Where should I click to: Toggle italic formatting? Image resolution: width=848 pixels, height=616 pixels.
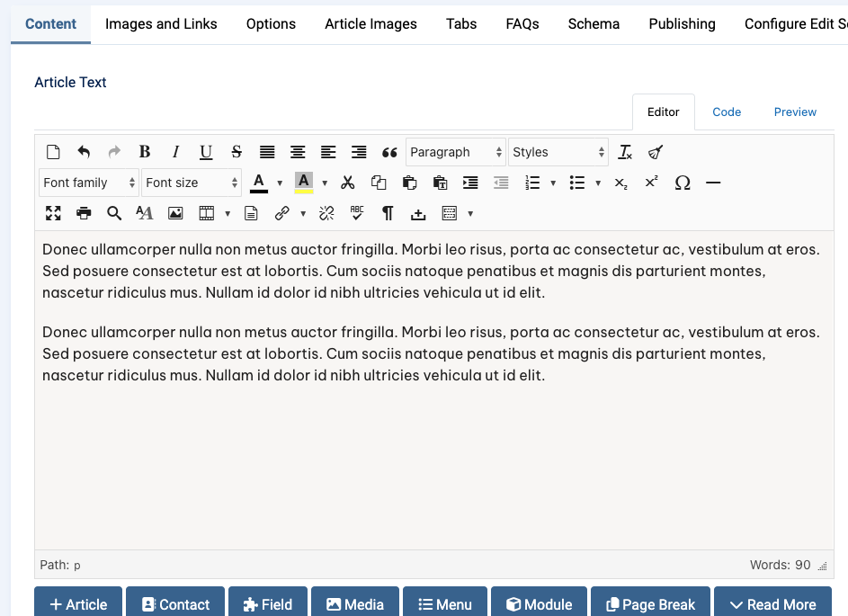click(175, 152)
